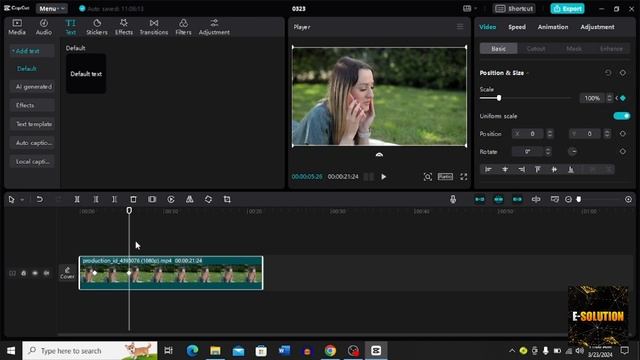Select the Mask sub-tab

click(573, 49)
